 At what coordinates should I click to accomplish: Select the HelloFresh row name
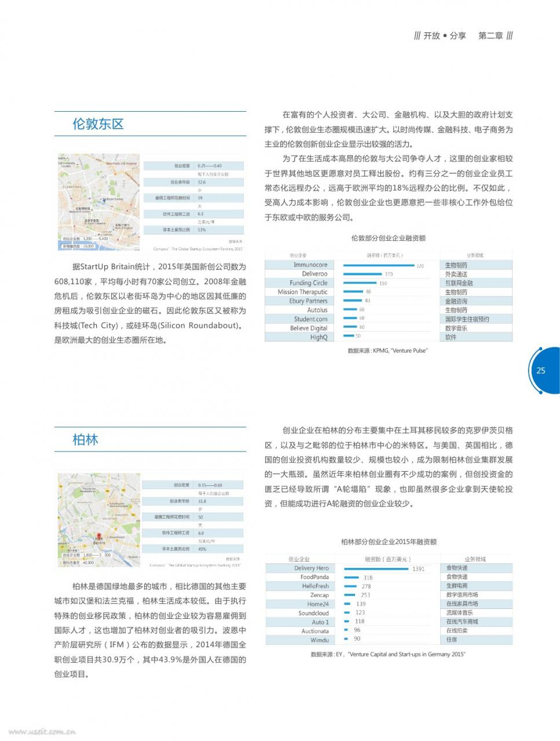click(x=315, y=586)
